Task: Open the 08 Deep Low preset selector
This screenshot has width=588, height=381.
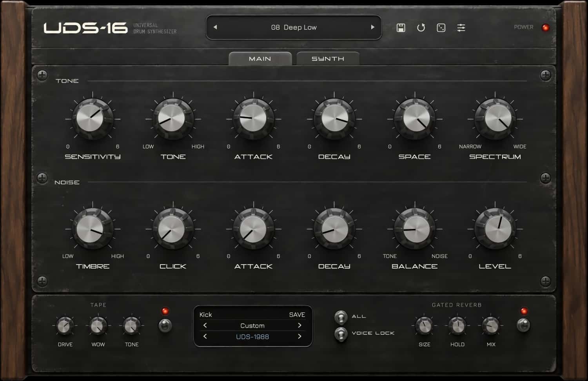Action: tap(294, 27)
